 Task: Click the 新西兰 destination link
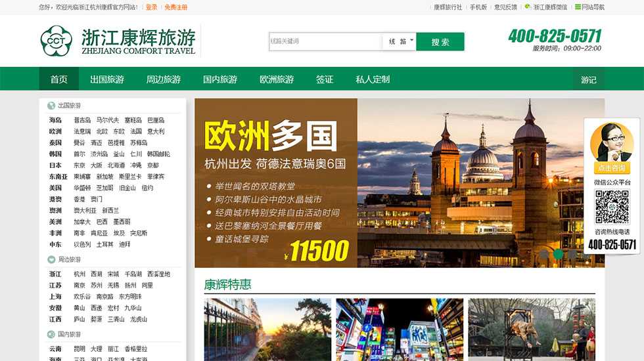[x=110, y=211]
